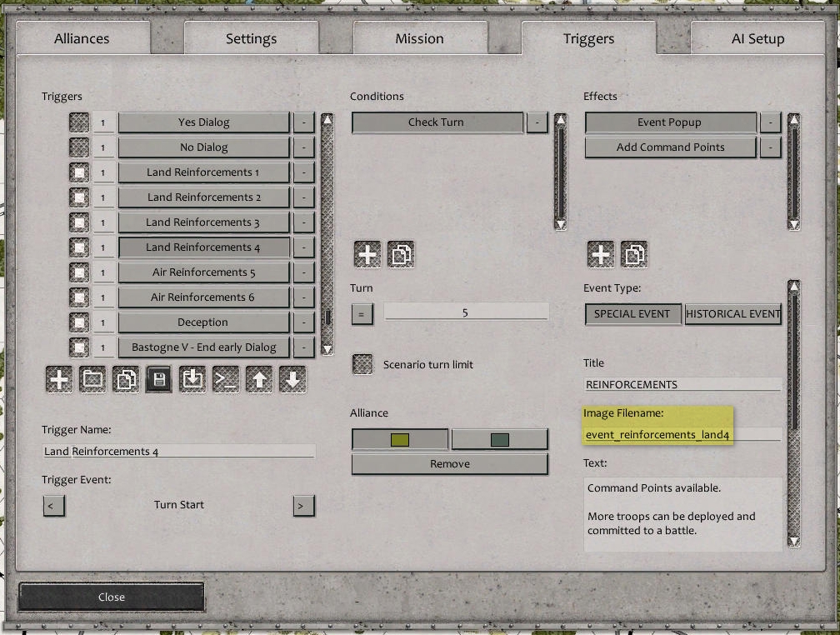Duplicate the Event Popup effect via copy icon
Image resolution: width=840 pixels, height=635 pixels.
[634, 254]
